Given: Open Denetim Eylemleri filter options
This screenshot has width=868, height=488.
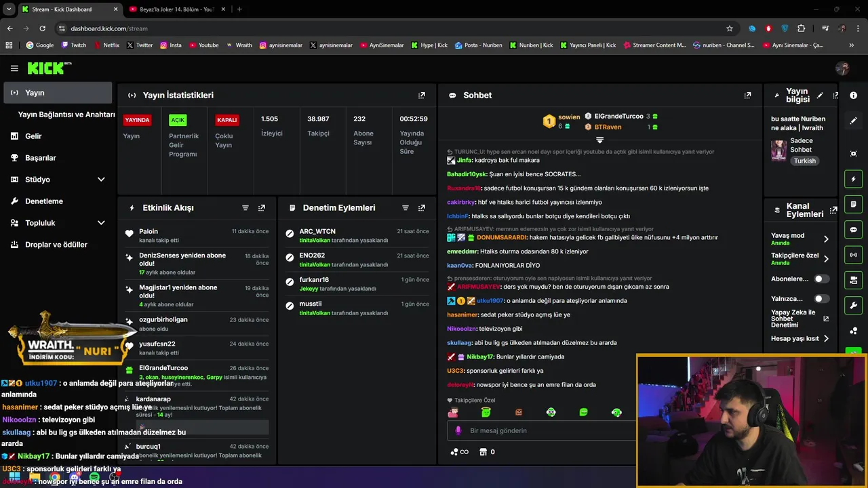Looking at the screenshot, I should pyautogui.click(x=406, y=208).
